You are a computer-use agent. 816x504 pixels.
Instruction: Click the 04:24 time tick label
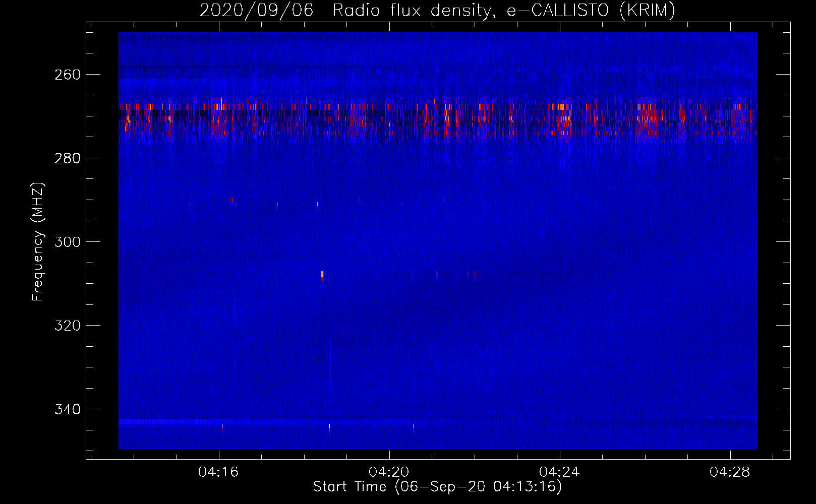tap(559, 472)
